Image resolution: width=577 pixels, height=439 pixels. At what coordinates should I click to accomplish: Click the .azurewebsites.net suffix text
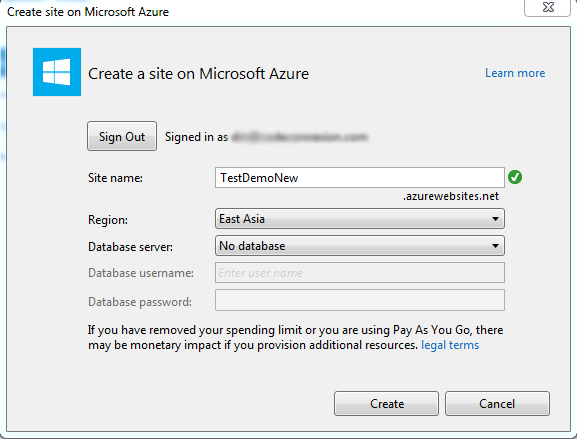(451, 196)
